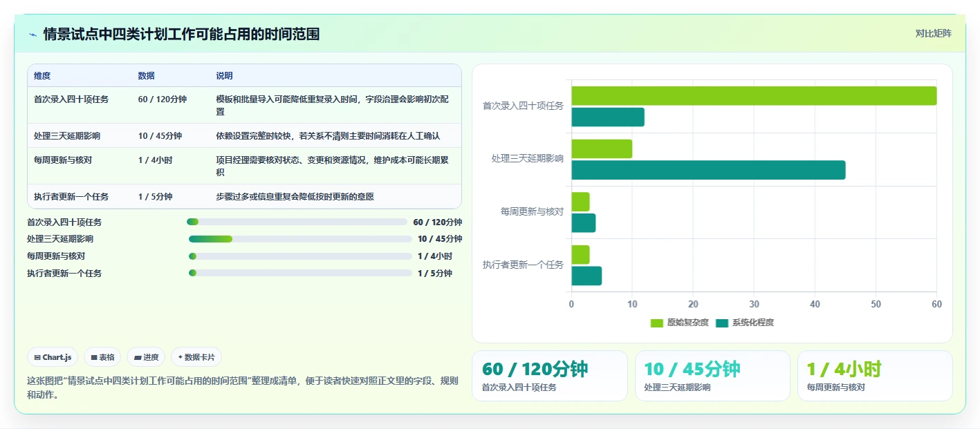
Task: Select the Chart.js chip
Action: tap(53, 357)
